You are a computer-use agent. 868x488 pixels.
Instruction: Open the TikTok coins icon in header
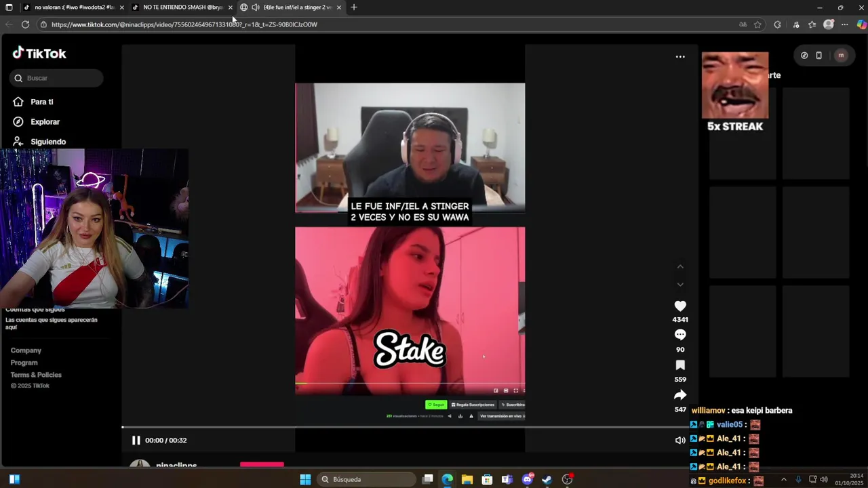[x=804, y=56]
